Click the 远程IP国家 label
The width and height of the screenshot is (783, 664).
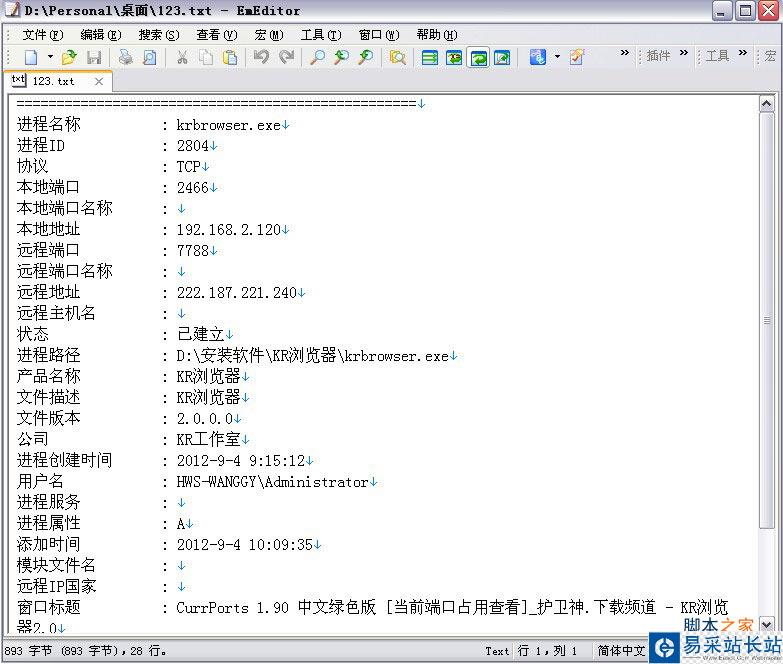pyautogui.click(x=56, y=587)
